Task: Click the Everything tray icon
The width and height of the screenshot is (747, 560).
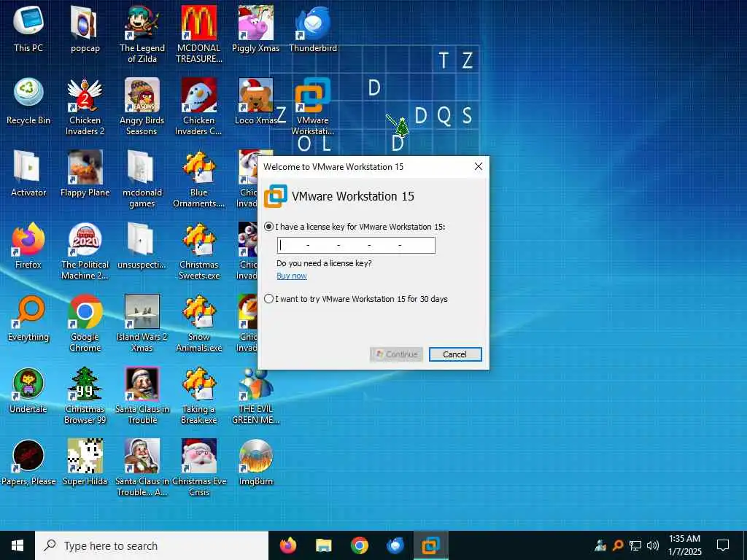Action: (x=617, y=545)
